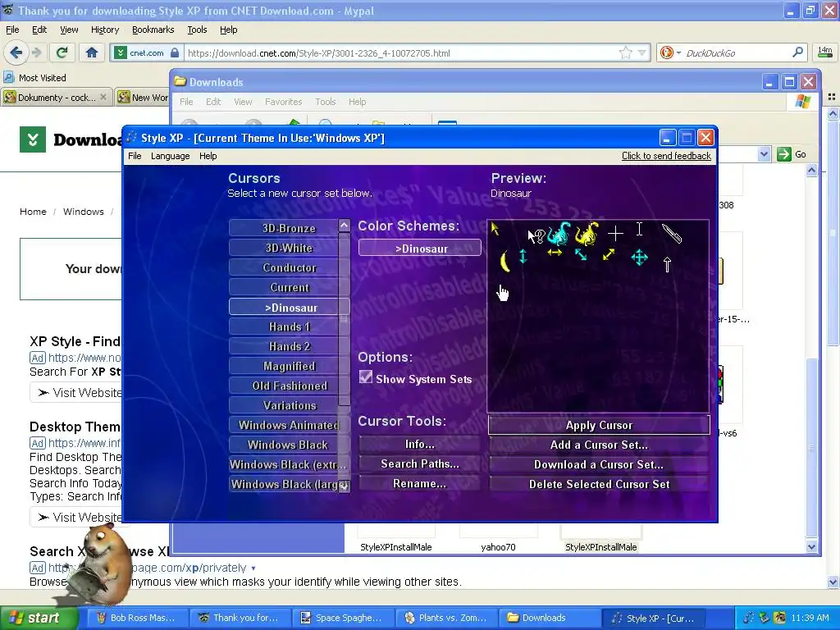Image resolution: width=840 pixels, height=630 pixels.
Task: Click the yellow banana cursor preview
Action: click(504, 262)
